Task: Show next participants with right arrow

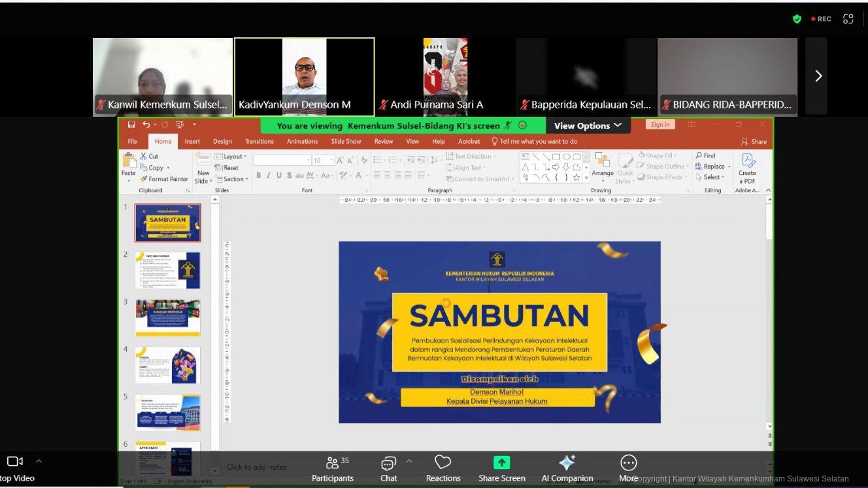Action: click(x=818, y=76)
